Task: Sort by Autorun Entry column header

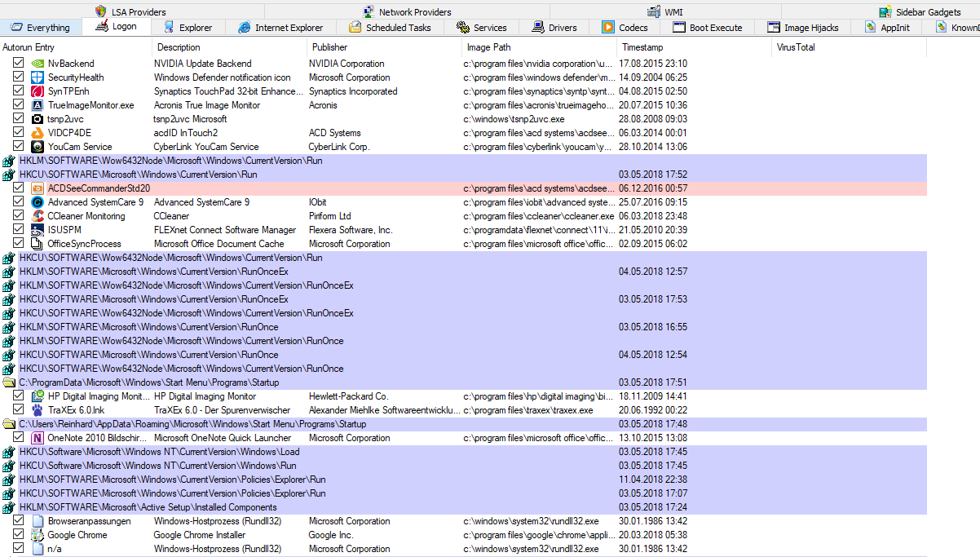Action: click(76, 47)
